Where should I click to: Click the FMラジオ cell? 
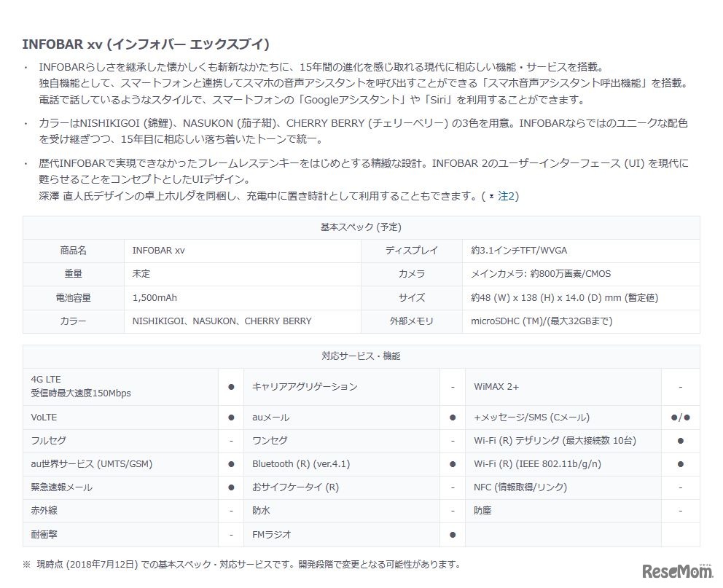click(x=342, y=535)
